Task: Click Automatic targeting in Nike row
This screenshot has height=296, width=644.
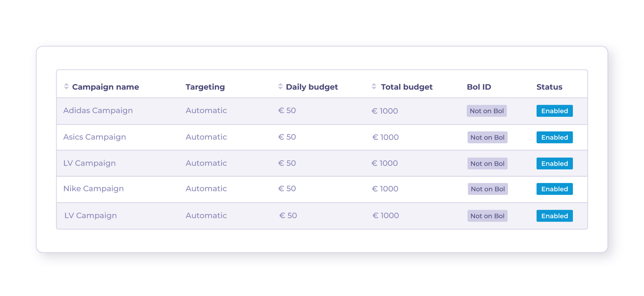Action: point(206,189)
